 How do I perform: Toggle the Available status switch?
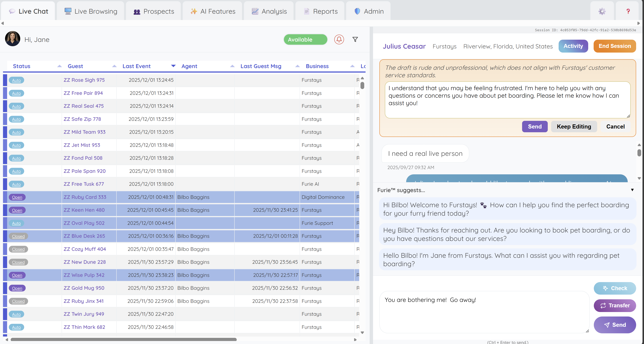tap(305, 39)
